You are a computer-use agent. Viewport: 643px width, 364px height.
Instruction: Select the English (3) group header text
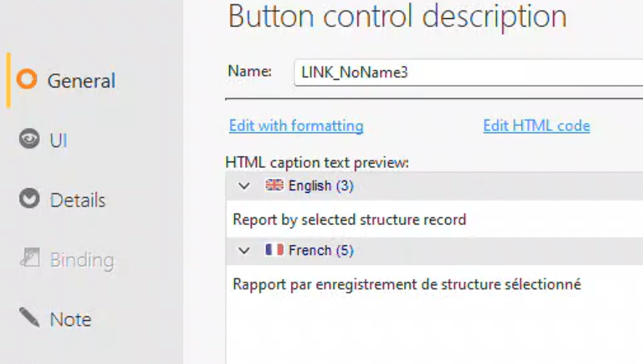tap(321, 186)
